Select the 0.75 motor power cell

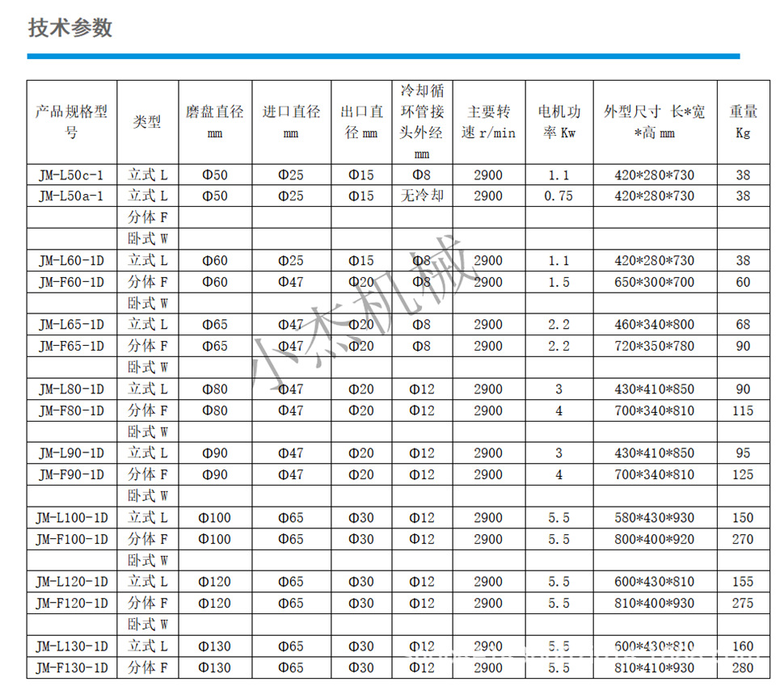pos(559,196)
